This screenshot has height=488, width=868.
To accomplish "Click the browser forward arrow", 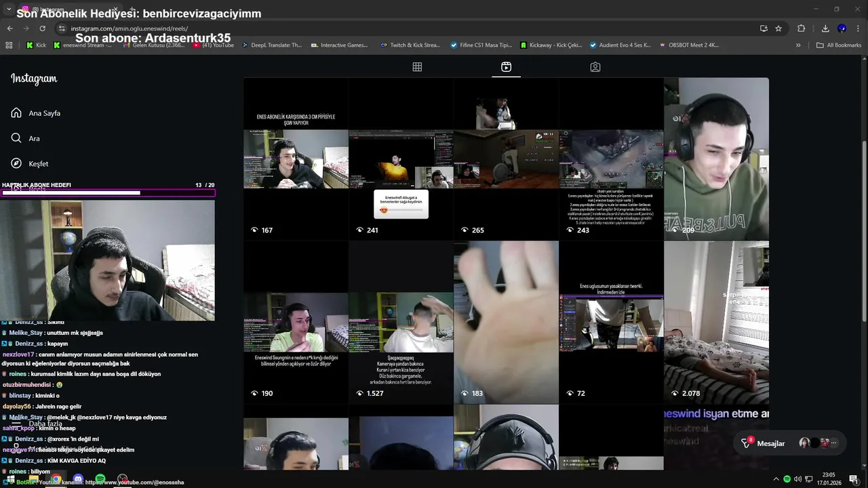I will point(26,28).
